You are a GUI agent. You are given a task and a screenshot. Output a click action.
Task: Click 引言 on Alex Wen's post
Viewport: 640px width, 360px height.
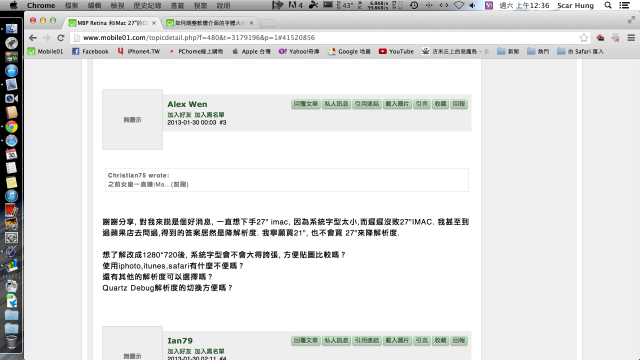pos(422,104)
